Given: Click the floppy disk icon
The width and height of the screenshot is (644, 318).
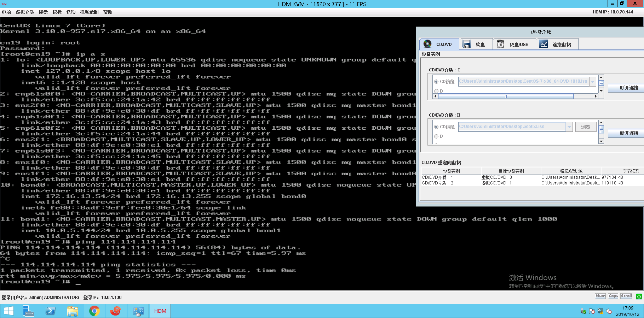Looking at the screenshot, I should pos(466,44).
